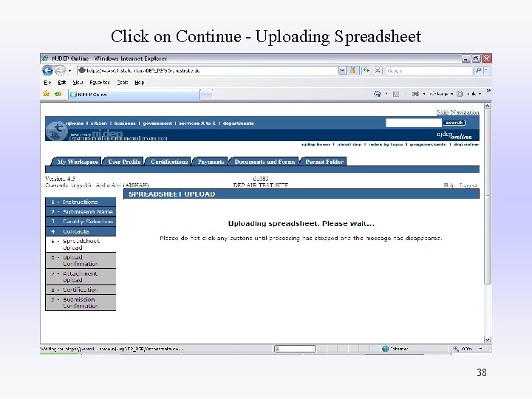Click the Logout link

468,185
